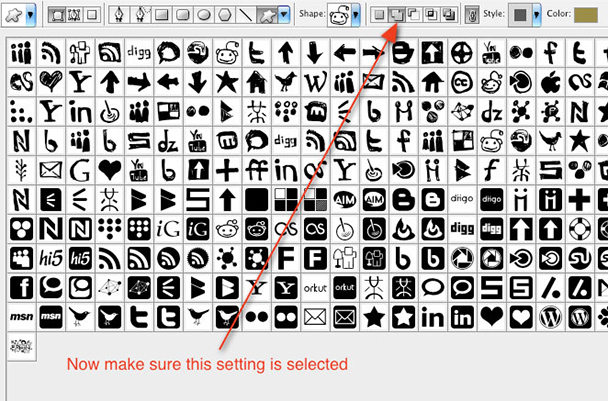608x401 pixels.
Task: Open the Shape picker dropdown arrow
Action: 356,16
